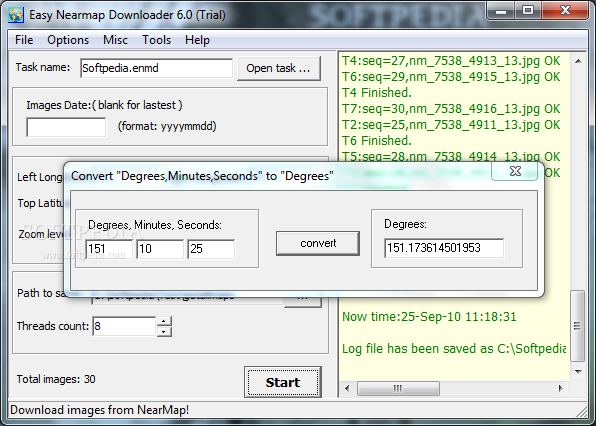Click log line T4:seq=27,nm_7538_4913_13.jpg OK
The image size is (596, 426).
point(451,61)
